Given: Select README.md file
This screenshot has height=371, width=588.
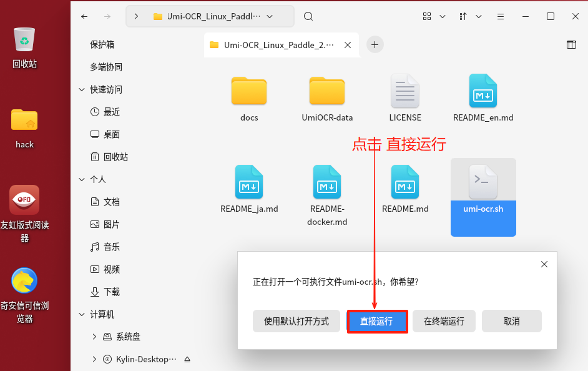Looking at the screenshot, I should pyautogui.click(x=405, y=190).
